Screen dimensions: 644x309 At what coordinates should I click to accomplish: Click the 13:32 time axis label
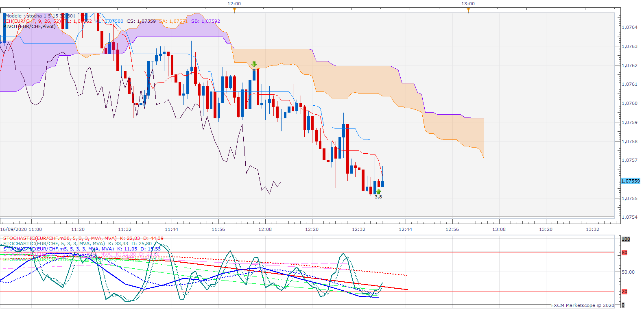(x=593, y=229)
